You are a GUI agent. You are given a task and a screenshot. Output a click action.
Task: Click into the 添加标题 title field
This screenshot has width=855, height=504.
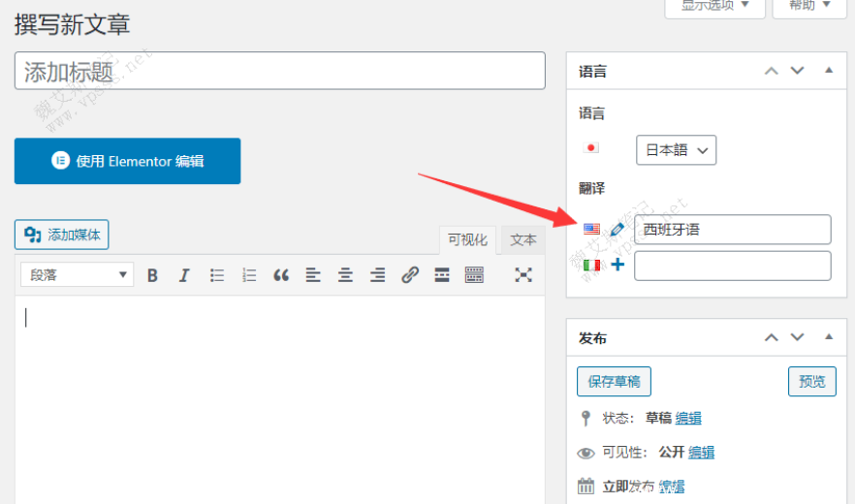(279, 71)
